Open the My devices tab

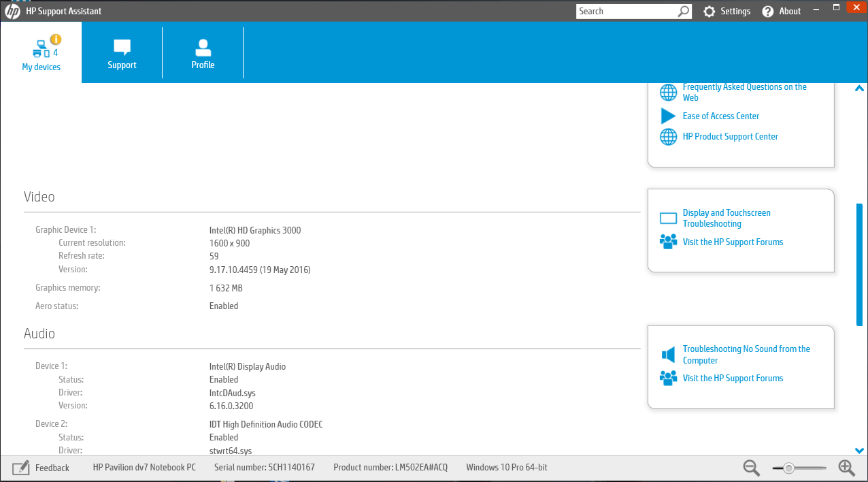(x=41, y=53)
